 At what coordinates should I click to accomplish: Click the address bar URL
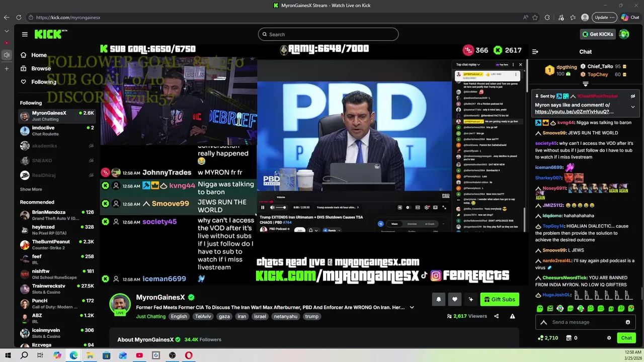tap(68, 17)
